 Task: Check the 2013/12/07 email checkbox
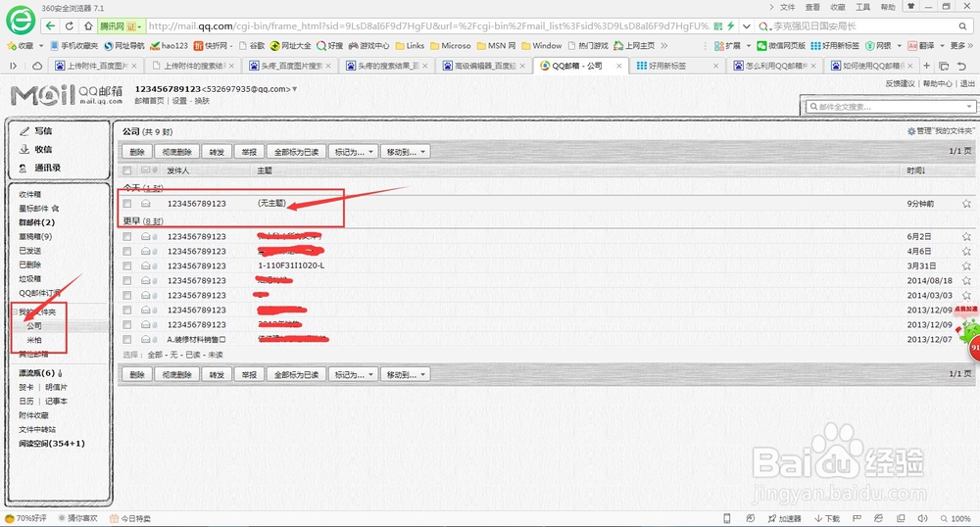click(127, 340)
